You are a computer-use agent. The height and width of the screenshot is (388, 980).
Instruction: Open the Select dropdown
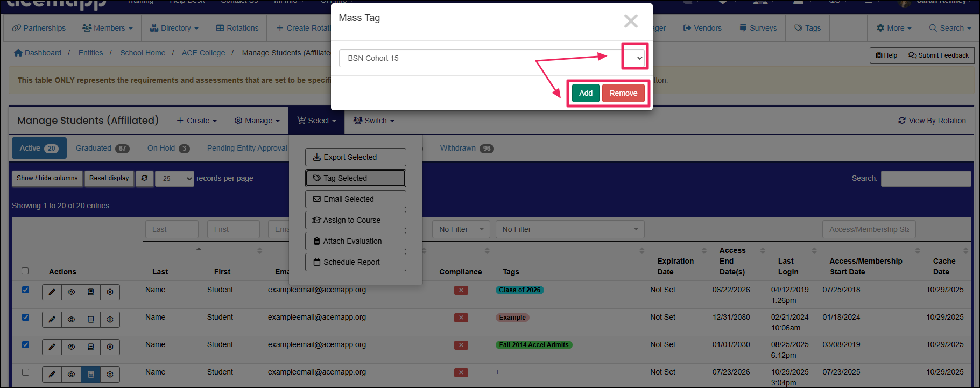point(316,121)
